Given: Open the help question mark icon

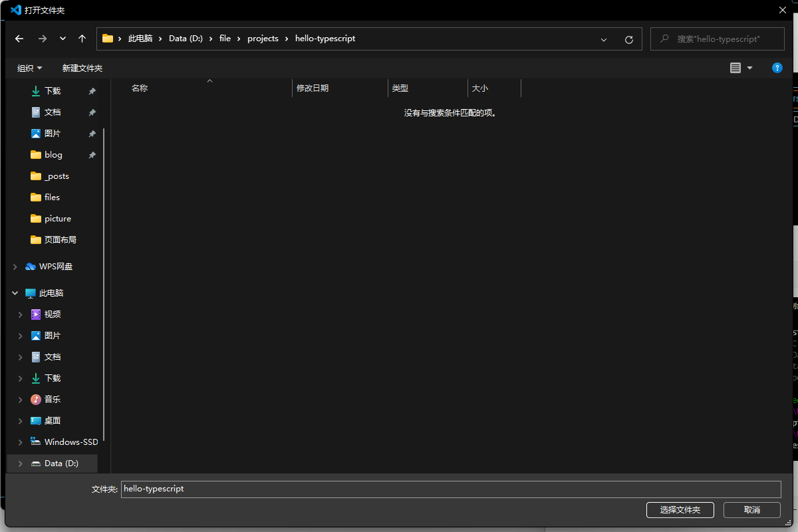Looking at the screenshot, I should click(777, 68).
